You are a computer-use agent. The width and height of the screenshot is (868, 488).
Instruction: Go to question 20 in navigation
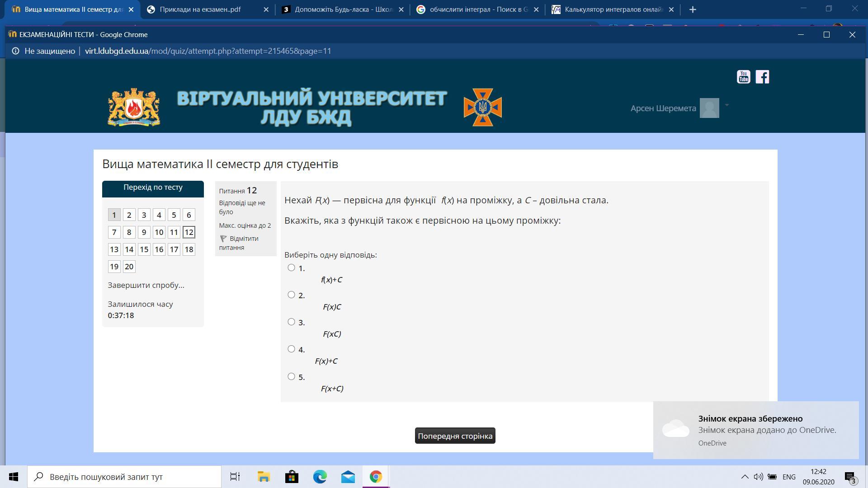pos(129,267)
